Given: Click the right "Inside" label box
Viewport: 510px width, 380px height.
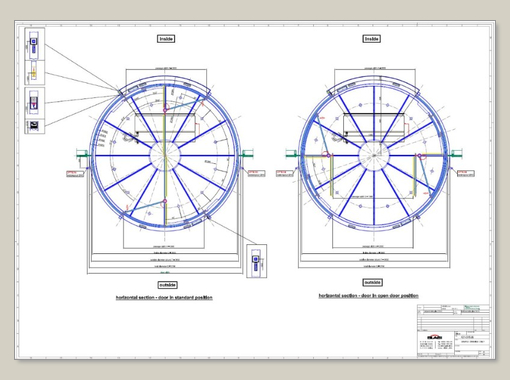Looking at the screenshot, I should 372,39.
